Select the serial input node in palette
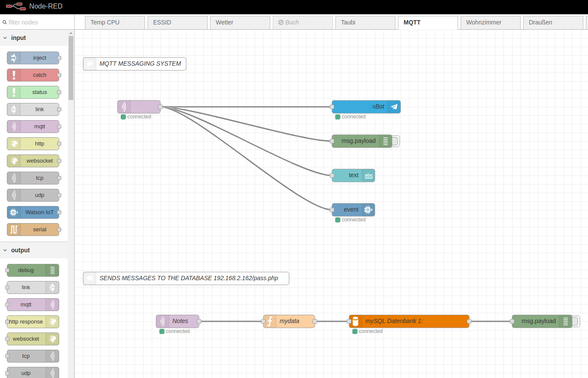Screen dimensions: 588x378 click(33, 230)
